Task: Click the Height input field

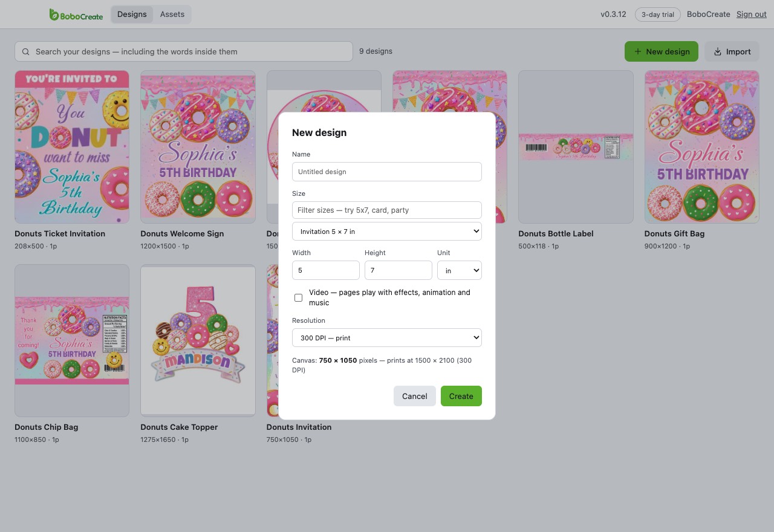Action: click(398, 270)
